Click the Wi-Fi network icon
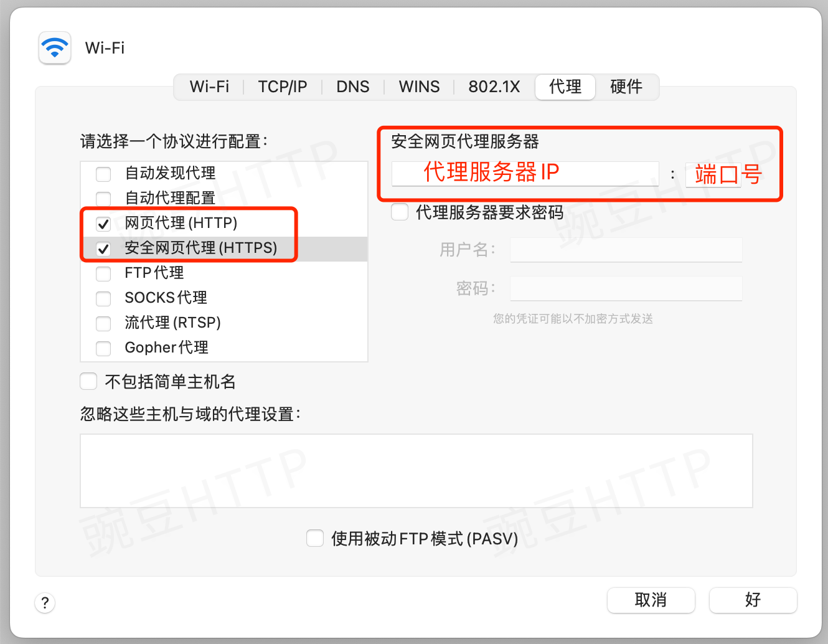 pyautogui.click(x=55, y=48)
